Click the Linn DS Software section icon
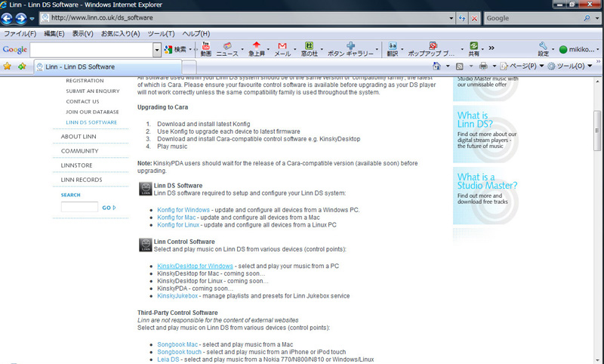This screenshot has width=604, height=364. [145, 189]
